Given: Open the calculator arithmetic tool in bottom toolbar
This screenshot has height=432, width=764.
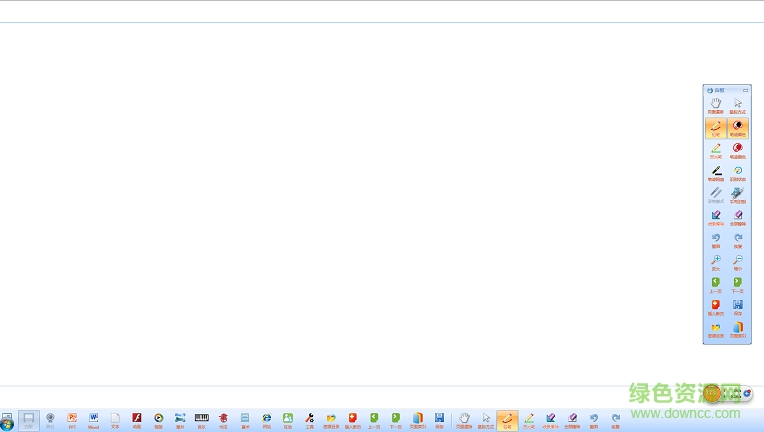Looking at the screenshot, I should (245, 420).
